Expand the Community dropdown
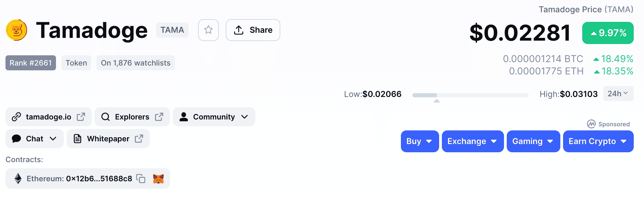 (214, 117)
